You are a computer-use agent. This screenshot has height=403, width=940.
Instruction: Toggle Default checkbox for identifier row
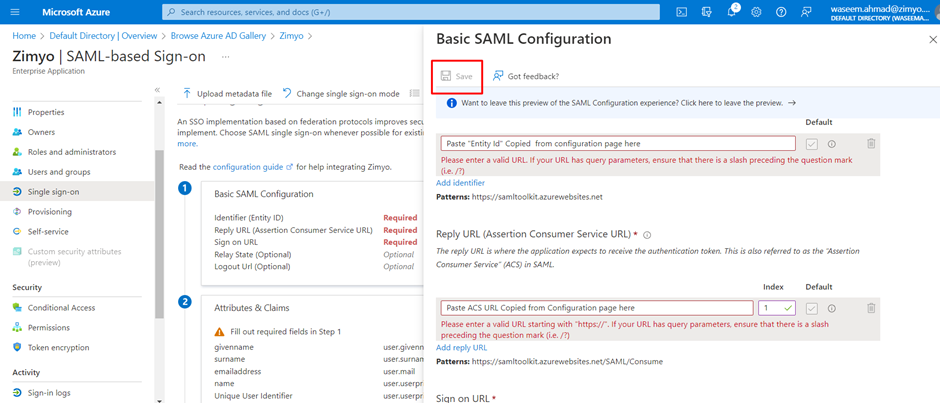(x=812, y=144)
